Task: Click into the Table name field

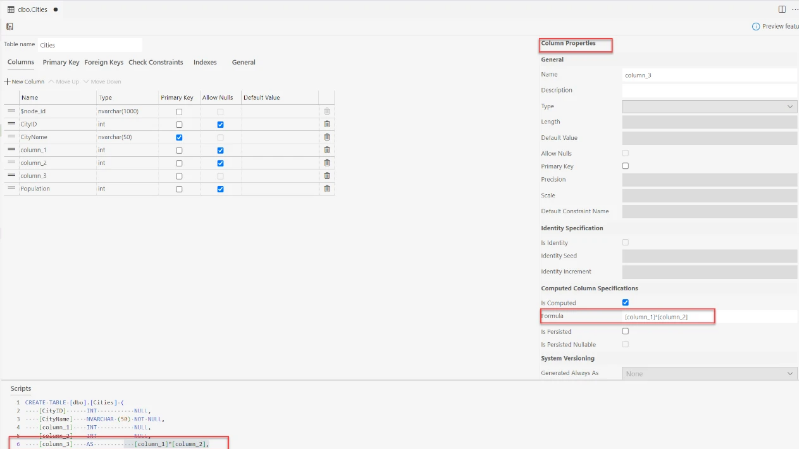Action: coord(90,45)
